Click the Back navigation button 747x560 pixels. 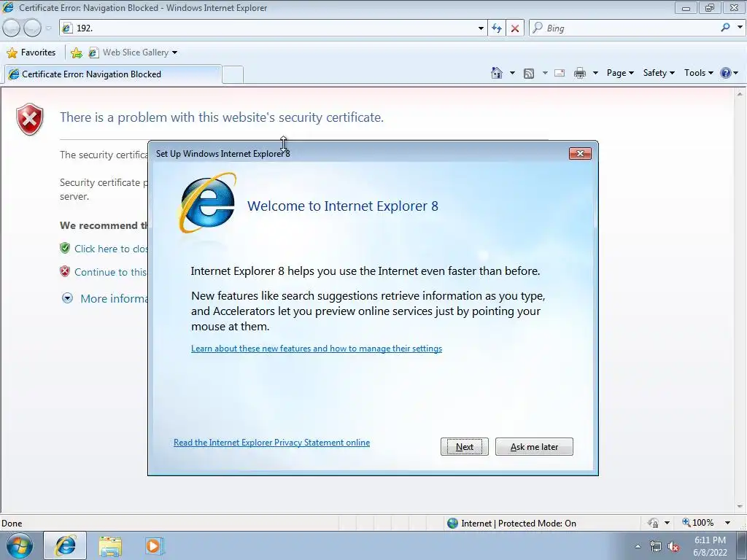click(12, 28)
